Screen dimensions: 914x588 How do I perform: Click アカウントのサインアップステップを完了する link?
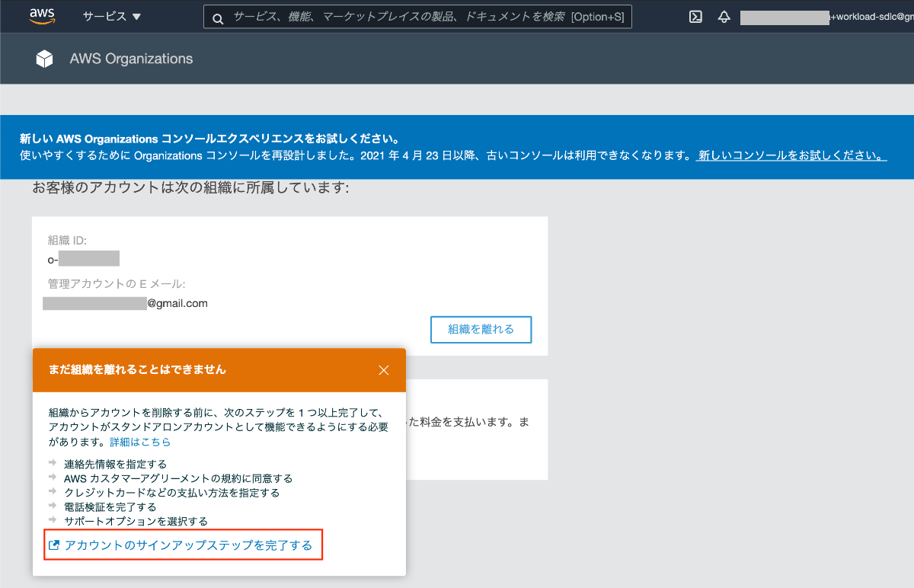click(189, 545)
